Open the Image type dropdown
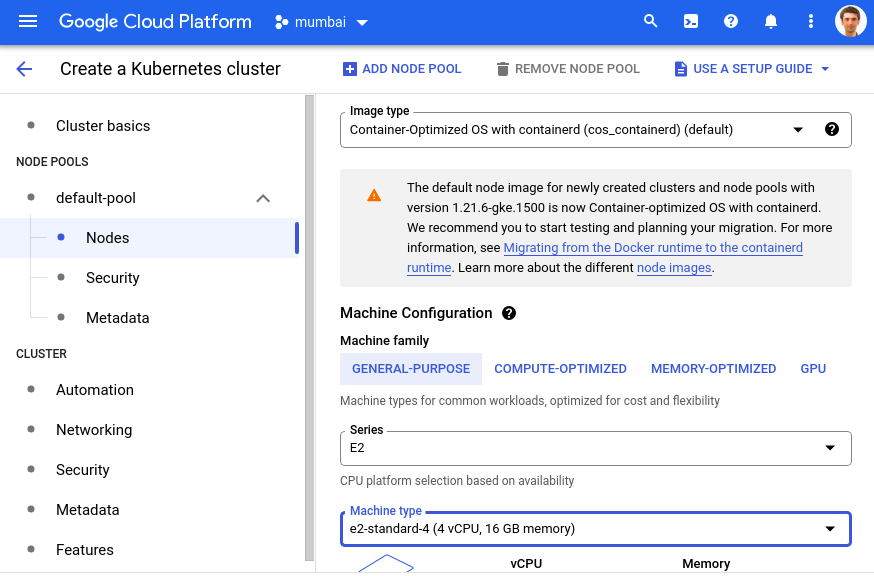The width and height of the screenshot is (874, 576). coord(595,130)
